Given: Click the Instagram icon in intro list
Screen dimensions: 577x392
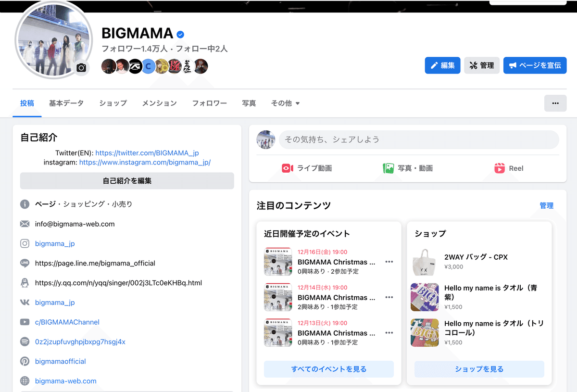Looking at the screenshot, I should 25,243.
